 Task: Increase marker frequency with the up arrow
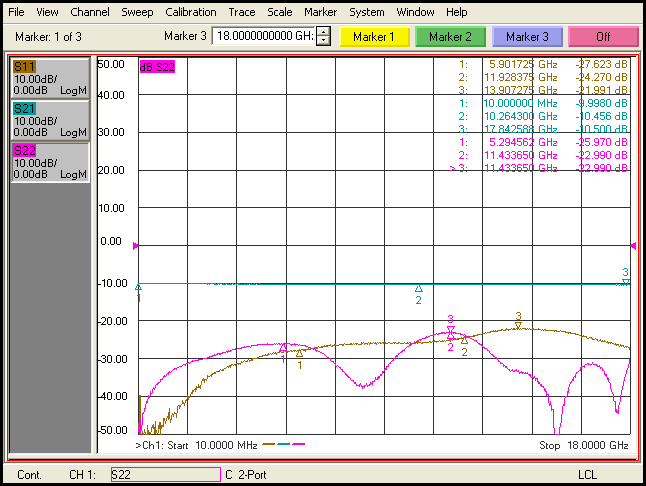tap(323, 32)
